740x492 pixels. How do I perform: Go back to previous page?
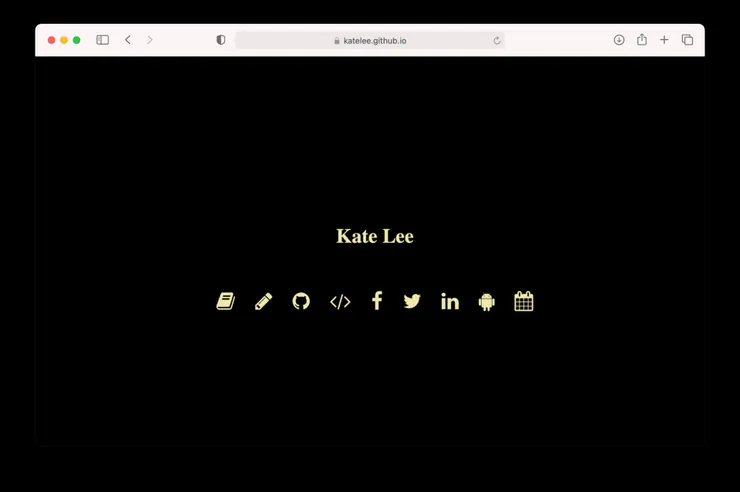coord(128,40)
